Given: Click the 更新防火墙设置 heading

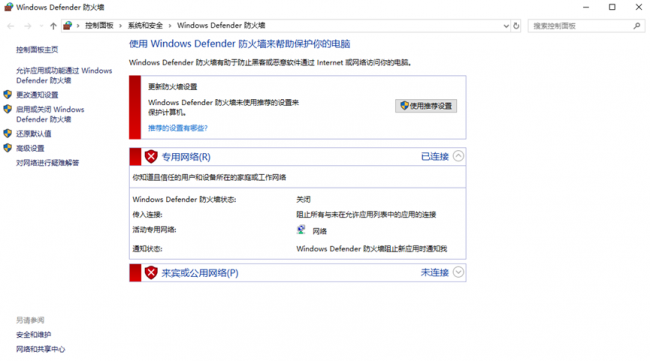Looking at the screenshot, I should coord(172,87).
